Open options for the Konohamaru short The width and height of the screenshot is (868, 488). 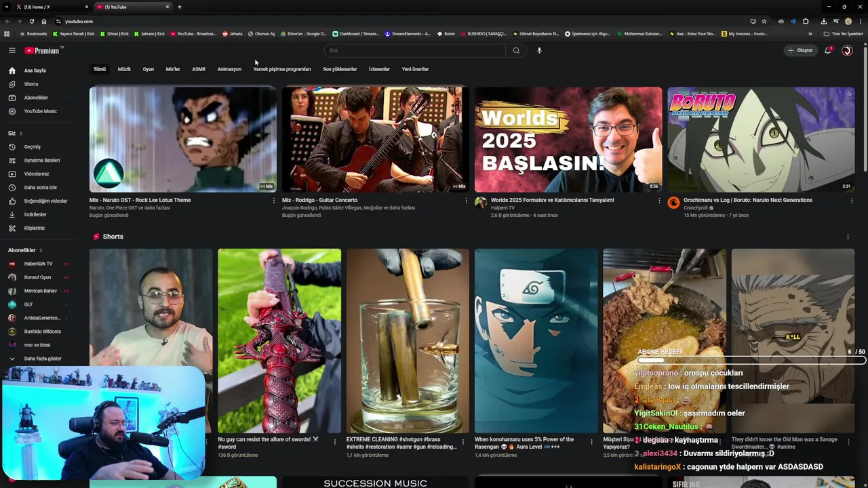pyautogui.click(x=591, y=442)
